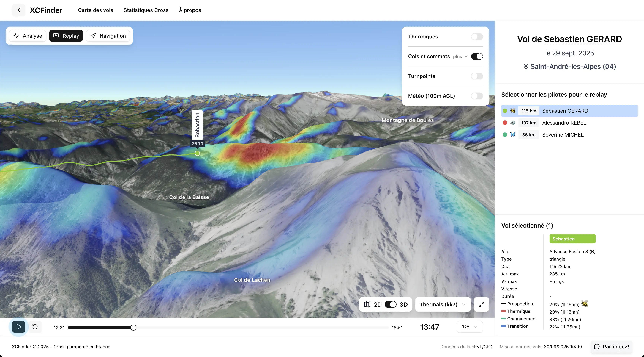
Task: Click the fullscreen expand map icon
Action: 481,304
